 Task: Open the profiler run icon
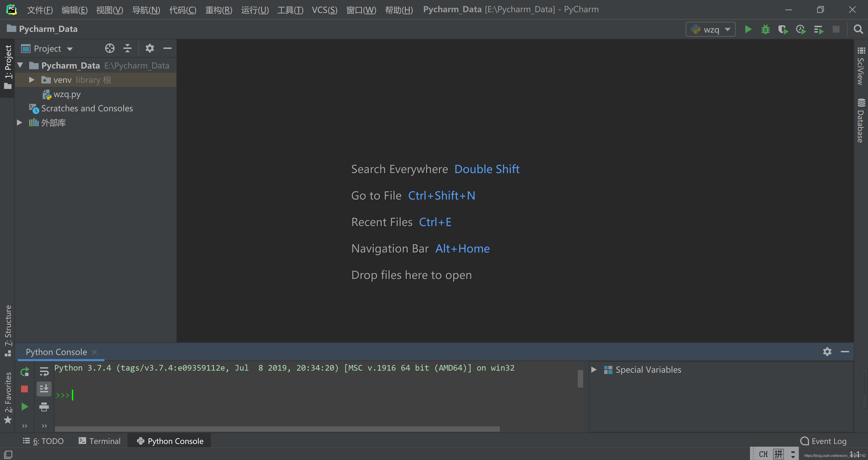click(x=801, y=29)
